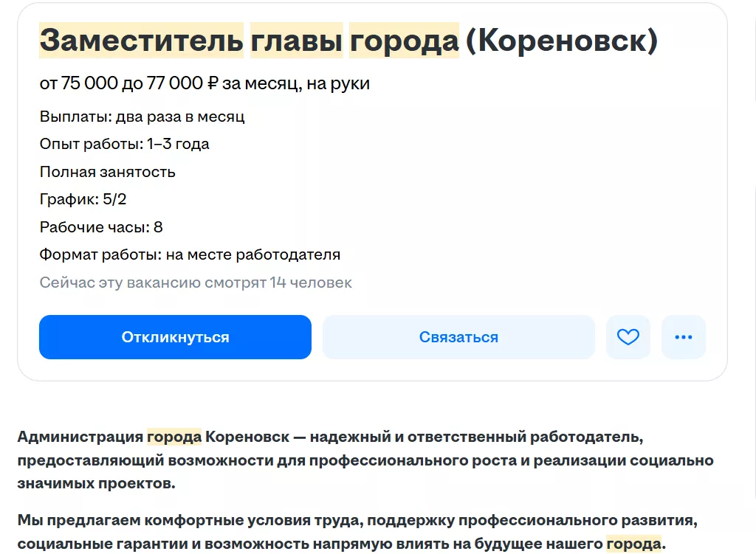Click the gray viewers count text
This screenshot has width=756, height=554.
pyautogui.click(x=196, y=283)
